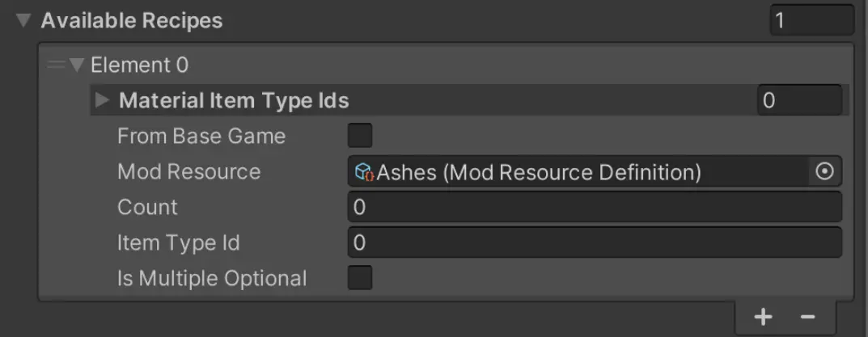Image resolution: width=868 pixels, height=337 pixels.
Task: Click the Available Recipes header label
Action: point(132,21)
